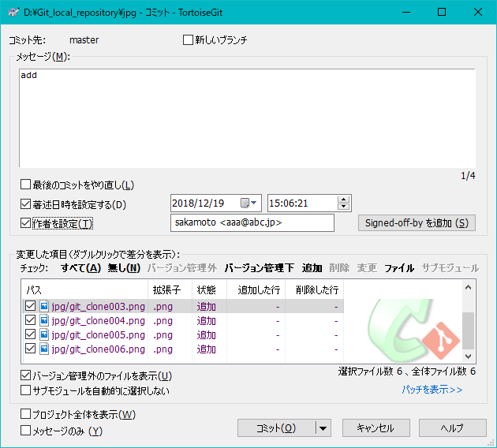Uncheck the git_clone004.png file checkbox
Image resolution: width=497 pixels, height=448 pixels.
click(x=31, y=320)
